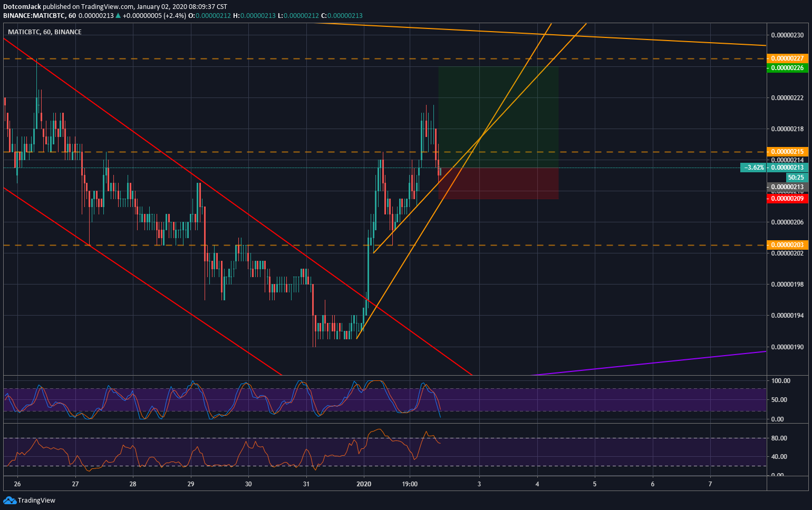Image resolution: width=812 pixels, height=510 pixels.
Task: Select the orange 0.00000227 price label
Action: click(787, 58)
